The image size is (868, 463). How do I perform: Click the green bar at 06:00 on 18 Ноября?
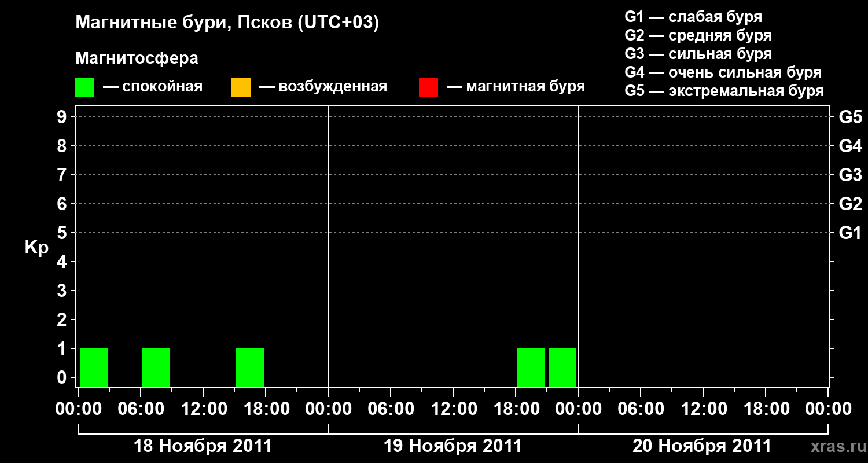156,367
